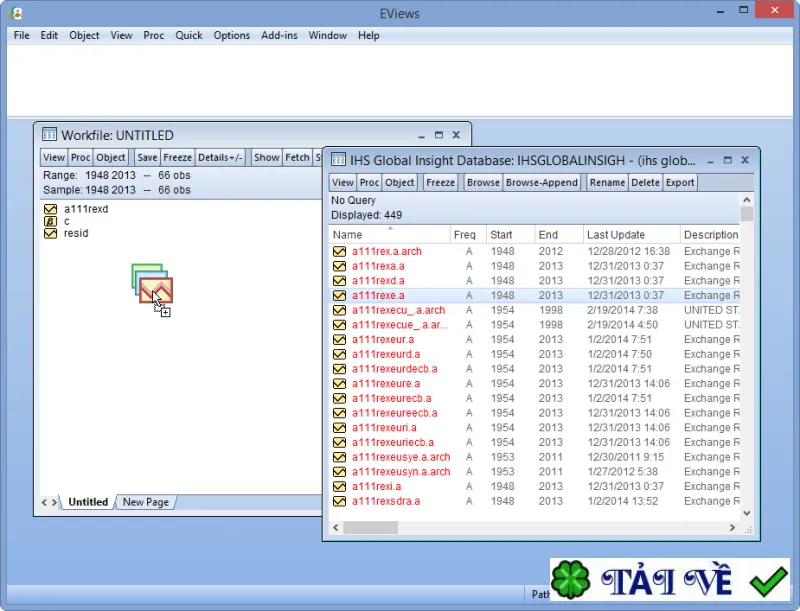Click Sample: 1948 2013 text in workfile
Viewport: 800px width, 611px height.
pos(89,190)
